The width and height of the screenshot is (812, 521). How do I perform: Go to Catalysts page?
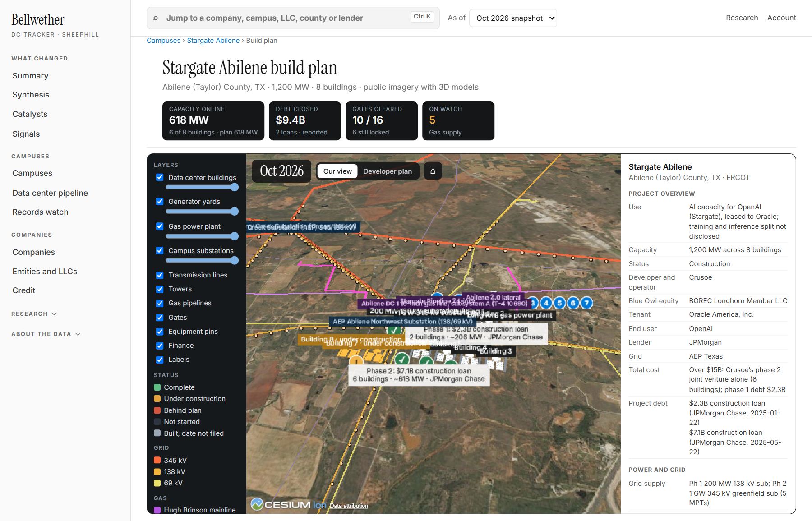pos(30,114)
